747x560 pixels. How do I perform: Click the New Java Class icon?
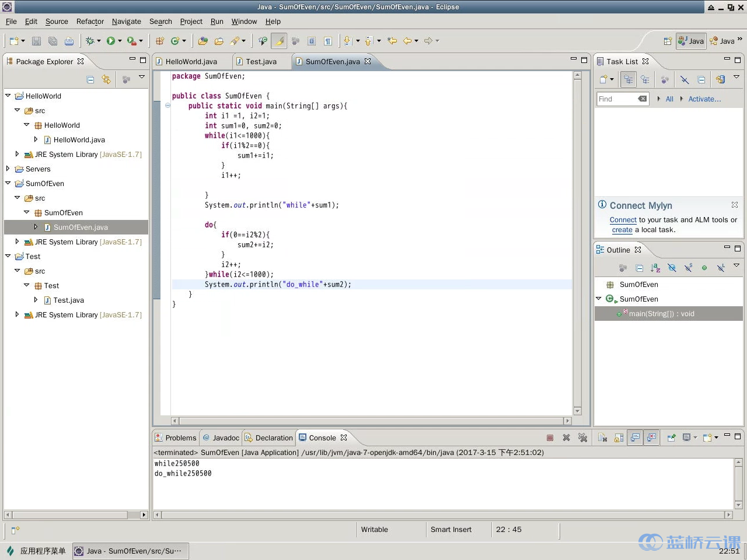tap(174, 41)
